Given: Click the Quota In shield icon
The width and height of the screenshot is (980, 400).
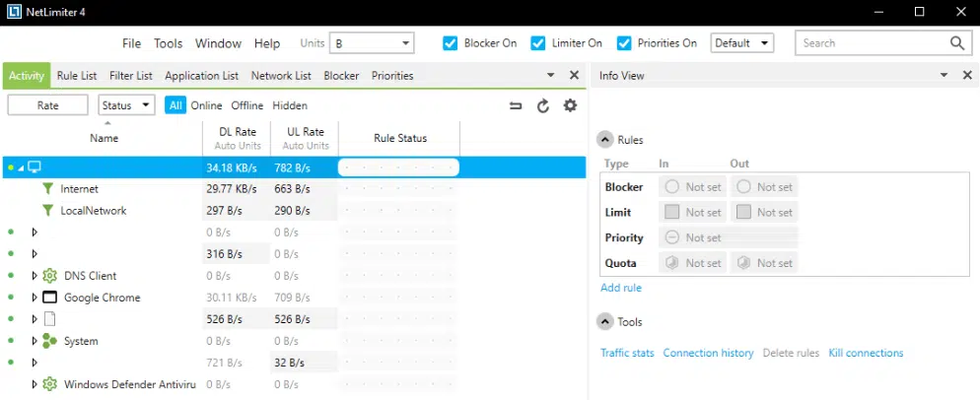Looking at the screenshot, I should 671,263.
